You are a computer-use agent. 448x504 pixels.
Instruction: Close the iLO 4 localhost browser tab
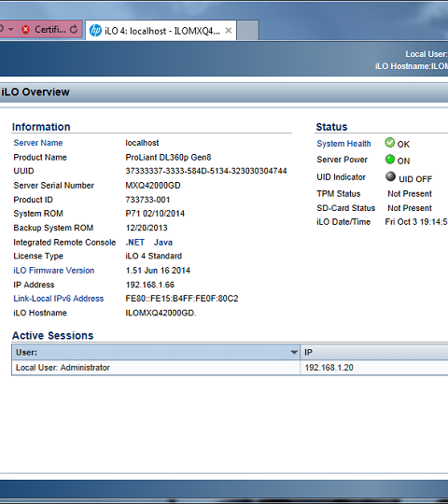pyautogui.click(x=229, y=31)
